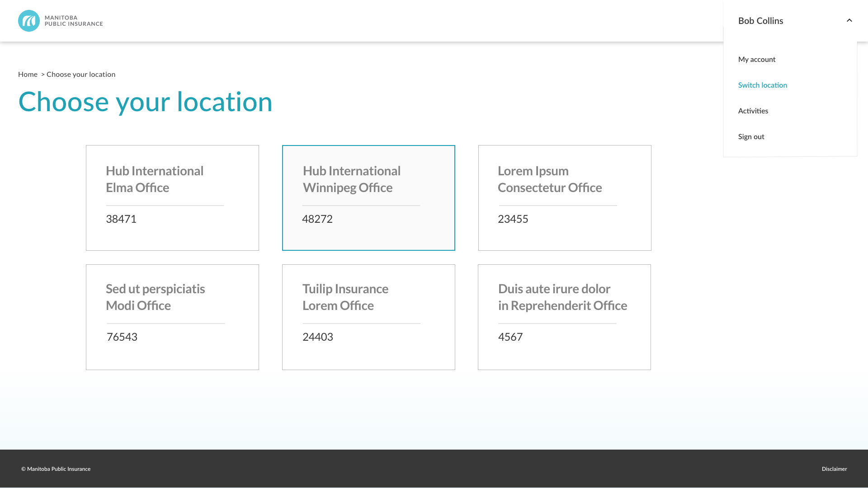Click location number 23455
Viewport: 868px width, 488px height.
click(x=513, y=219)
